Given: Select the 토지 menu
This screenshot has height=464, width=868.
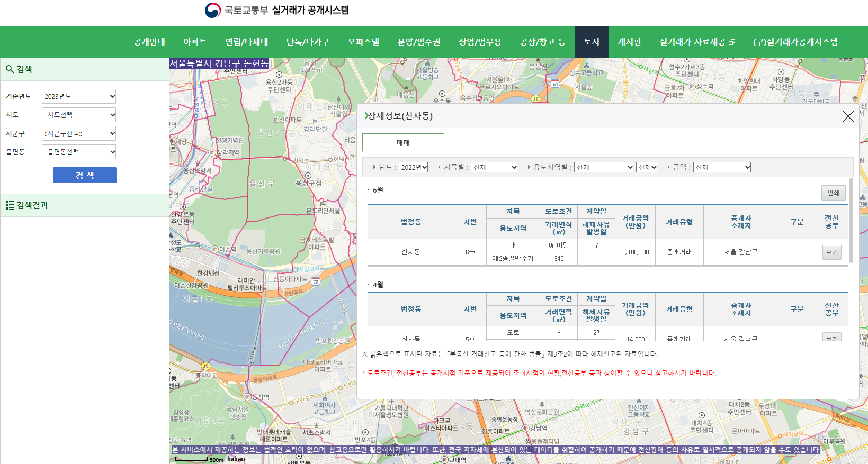Looking at the screenshot, I should [592, 42].
